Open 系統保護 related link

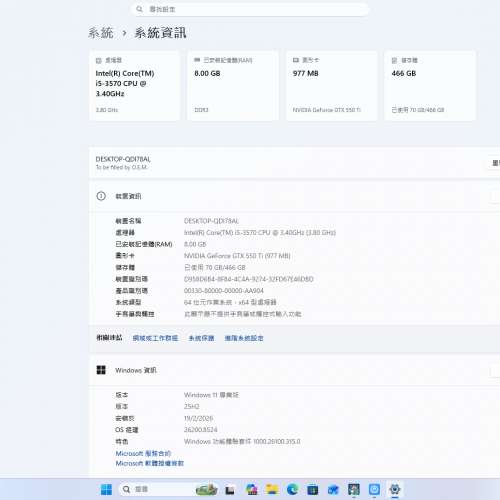[201, 338]
